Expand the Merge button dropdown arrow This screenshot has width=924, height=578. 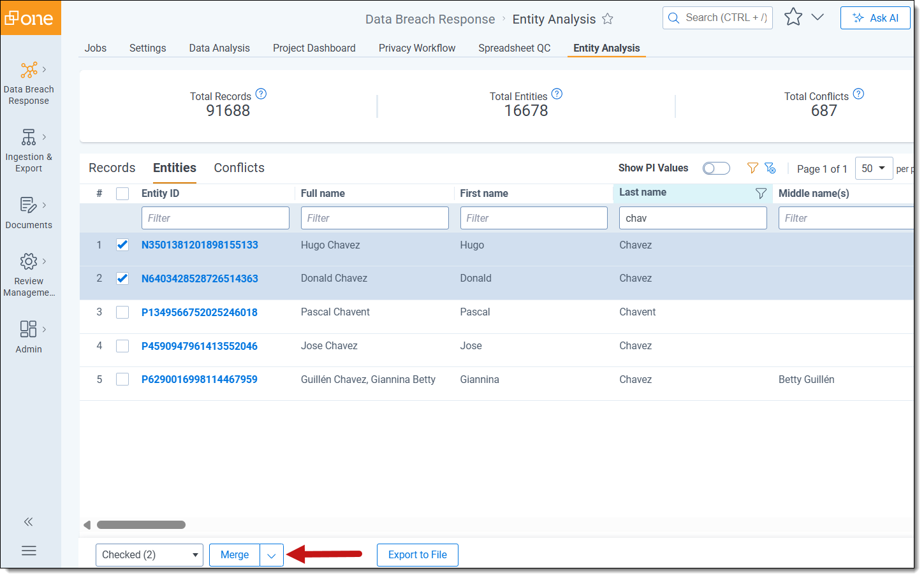click(272, 555)
